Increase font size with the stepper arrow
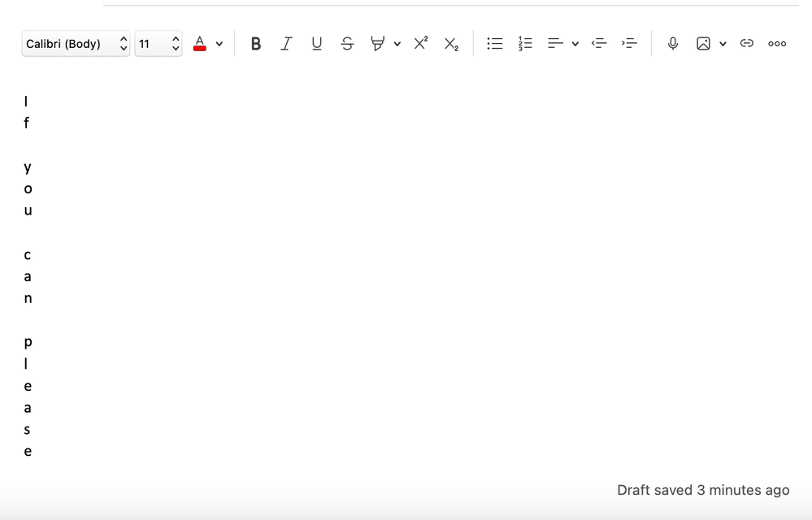812x520 pixels. coord(175,37)
